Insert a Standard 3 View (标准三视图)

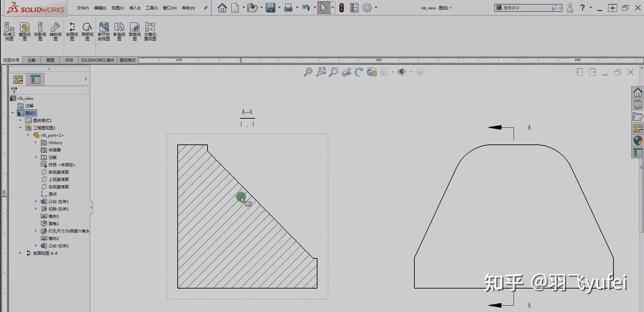[x=9, y=32]
